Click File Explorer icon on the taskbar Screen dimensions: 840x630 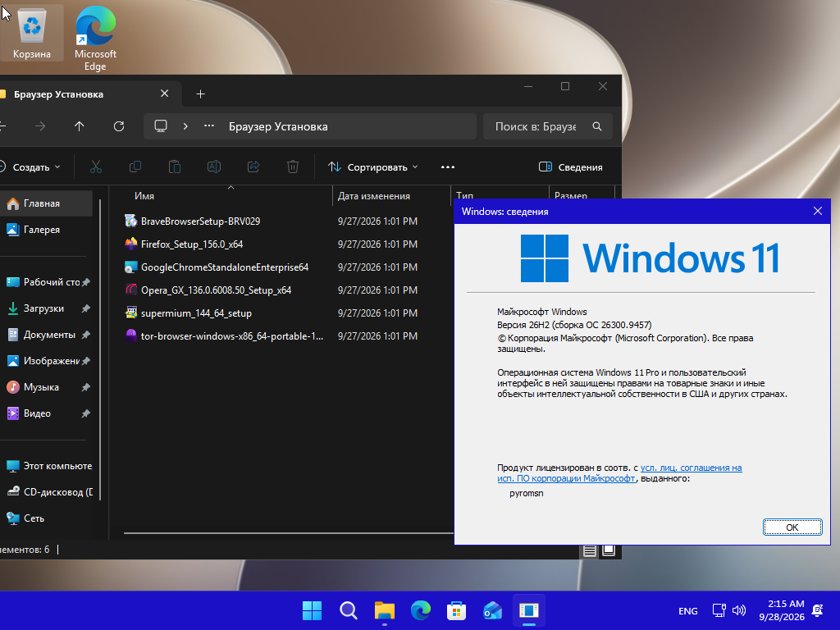point(384,610)
